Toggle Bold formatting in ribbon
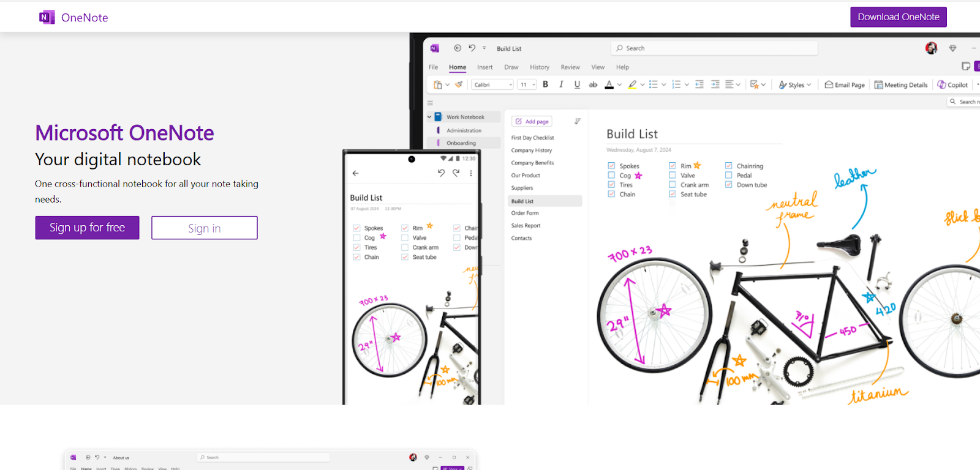Viewport: 980px width, 470px height. 545,84
